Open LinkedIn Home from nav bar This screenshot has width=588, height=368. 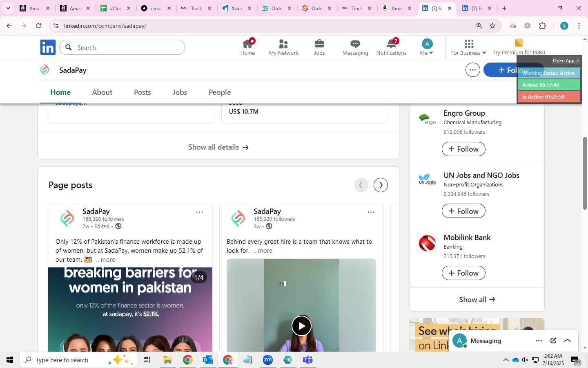[247, 47]
